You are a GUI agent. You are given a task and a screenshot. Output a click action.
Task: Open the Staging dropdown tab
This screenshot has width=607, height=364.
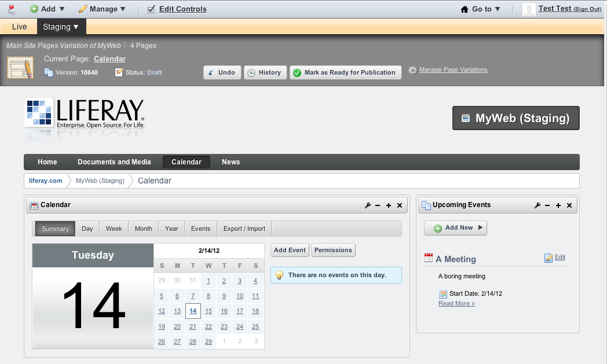click(61, 27)
